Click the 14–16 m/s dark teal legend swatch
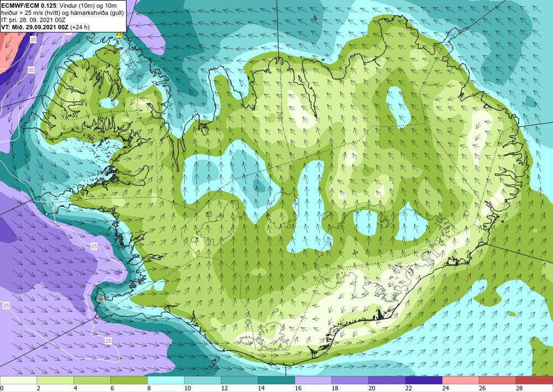 276,380
